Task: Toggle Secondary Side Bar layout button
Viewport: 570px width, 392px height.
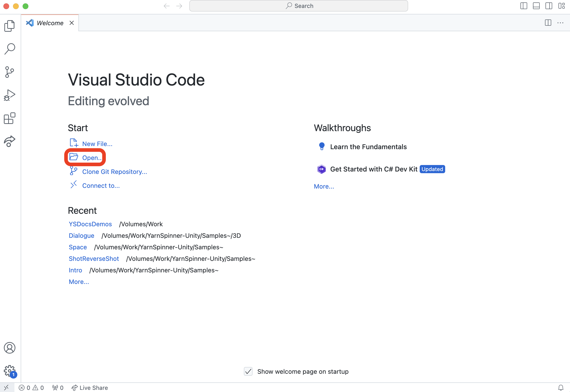Action: click(x=549, y=6)
